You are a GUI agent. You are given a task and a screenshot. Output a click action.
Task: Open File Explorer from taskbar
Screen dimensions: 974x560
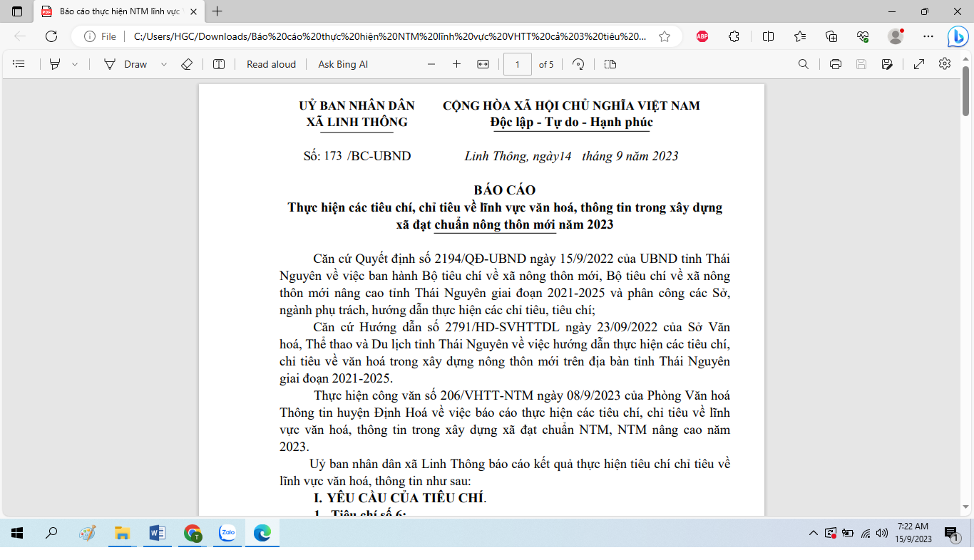[x=122, y=532]
